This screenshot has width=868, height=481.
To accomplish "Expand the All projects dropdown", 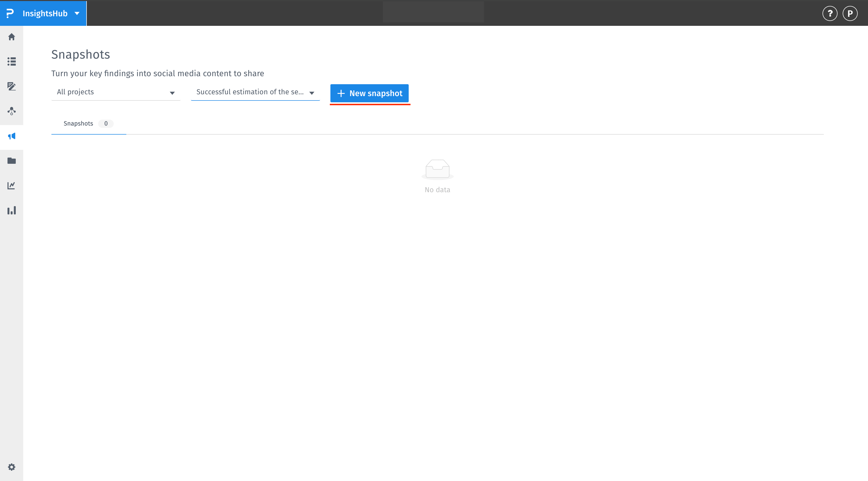I will (x=115, y=92).
